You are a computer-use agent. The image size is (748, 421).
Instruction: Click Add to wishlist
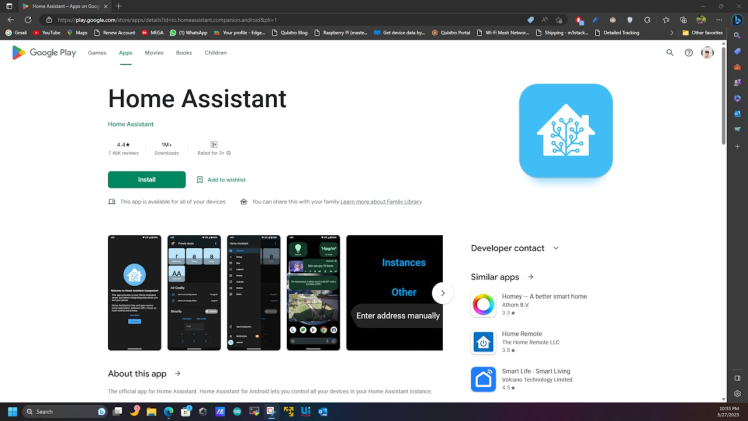[x=221, y=180]
